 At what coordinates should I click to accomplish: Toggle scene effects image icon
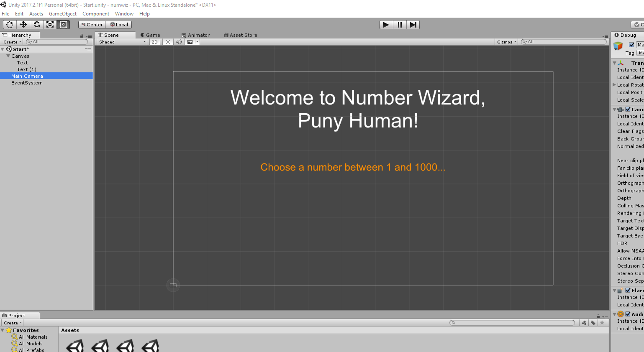click(190, 42)
